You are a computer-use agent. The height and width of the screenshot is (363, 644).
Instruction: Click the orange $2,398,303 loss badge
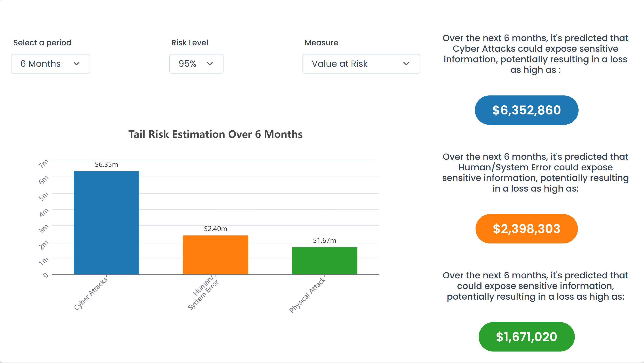coord(526,229)
